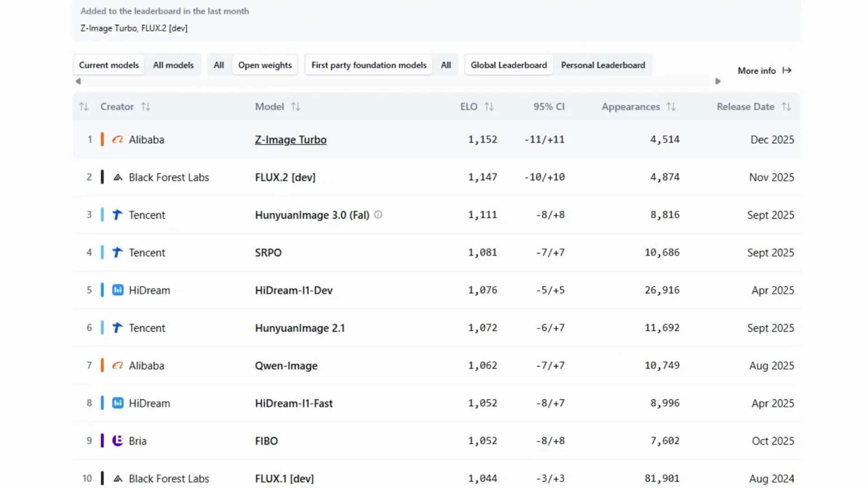
Task: Sort the table by rank using the first sort arrows
Action: coord(84,107)
